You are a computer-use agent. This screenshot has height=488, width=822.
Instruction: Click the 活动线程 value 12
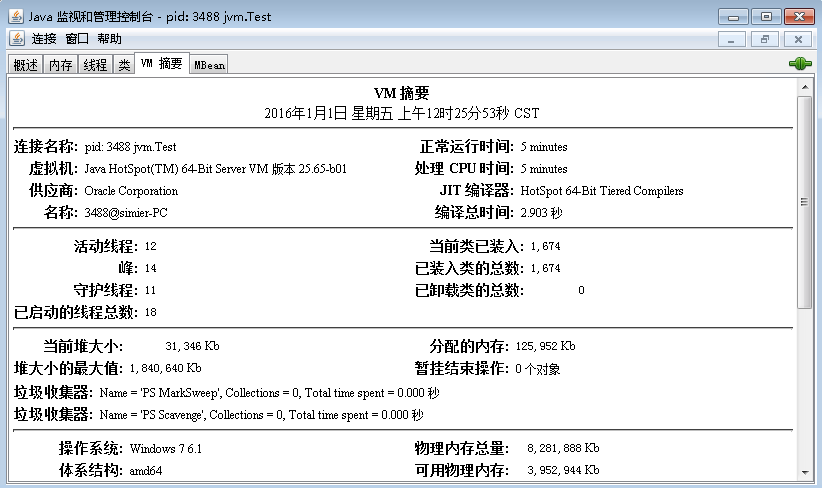point(150,246)
